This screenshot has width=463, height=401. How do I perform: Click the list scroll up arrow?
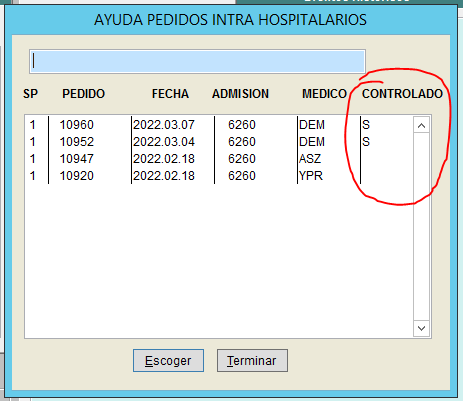point(421,125)
